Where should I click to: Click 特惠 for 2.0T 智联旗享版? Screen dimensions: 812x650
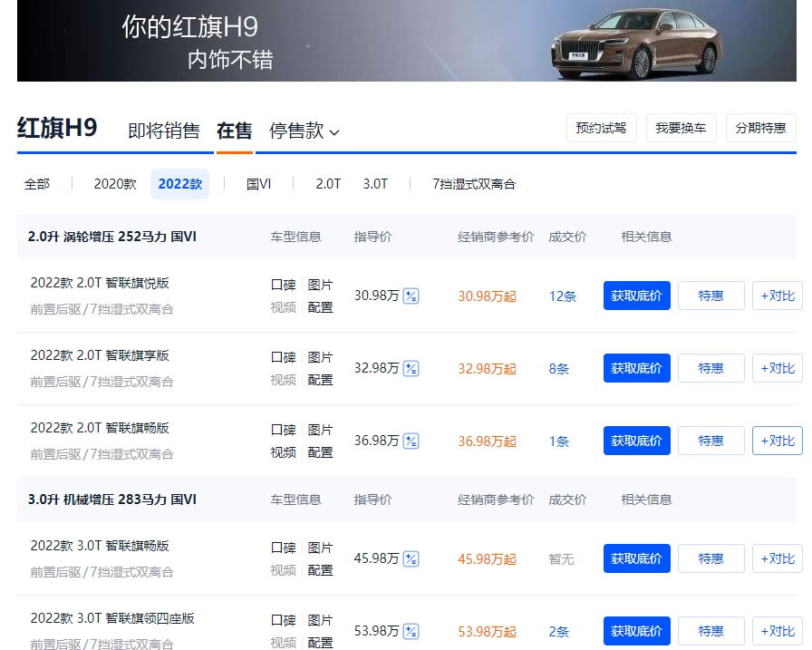coord(711,368)
